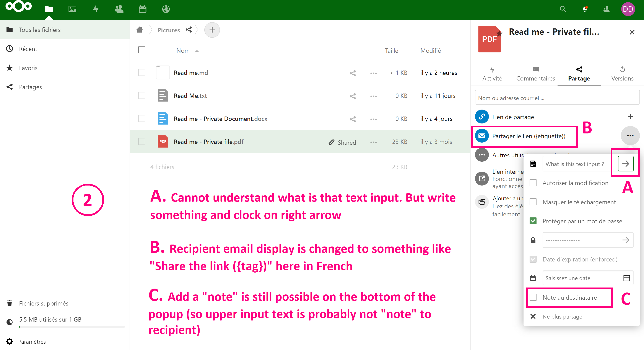Click the search magnifier icon
644x350 pixels.
tap(563, 9)
